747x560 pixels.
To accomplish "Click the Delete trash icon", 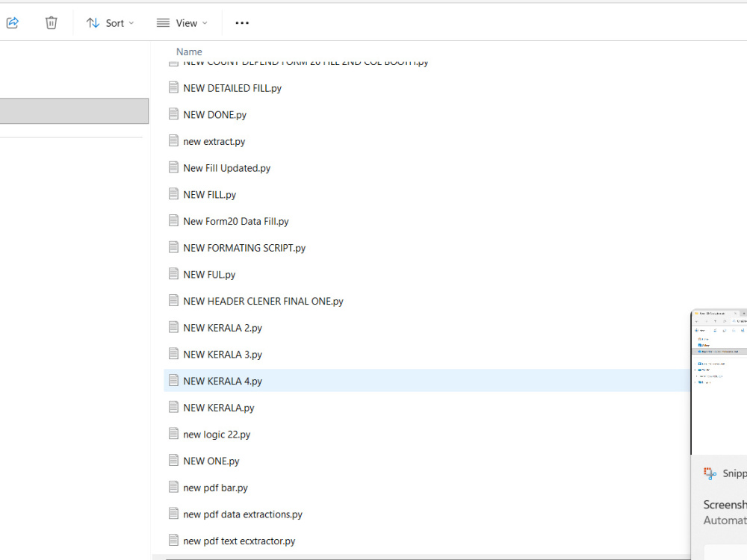I will [x=51, y=23].
